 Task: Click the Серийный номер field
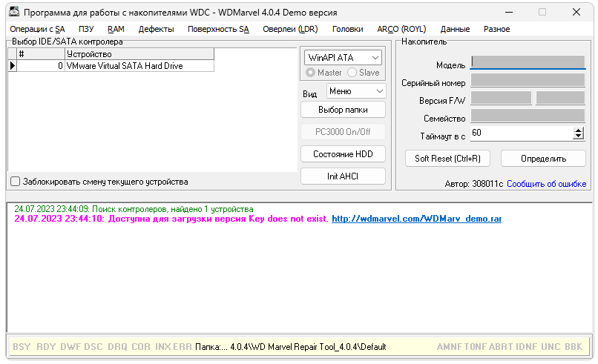click(528, 80)
